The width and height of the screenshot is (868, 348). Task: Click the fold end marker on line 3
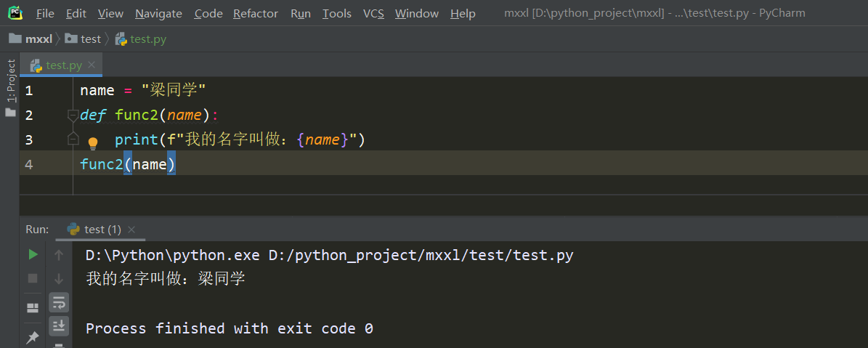(73, 138)
